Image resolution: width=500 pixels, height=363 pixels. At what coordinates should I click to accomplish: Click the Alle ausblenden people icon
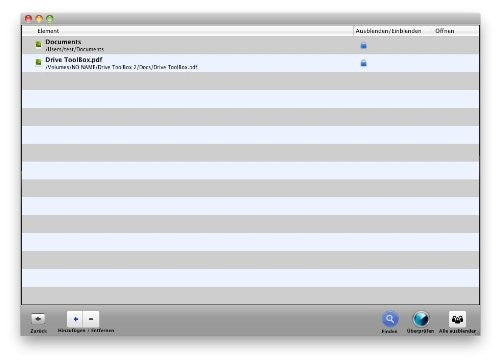tap(457, 319)
